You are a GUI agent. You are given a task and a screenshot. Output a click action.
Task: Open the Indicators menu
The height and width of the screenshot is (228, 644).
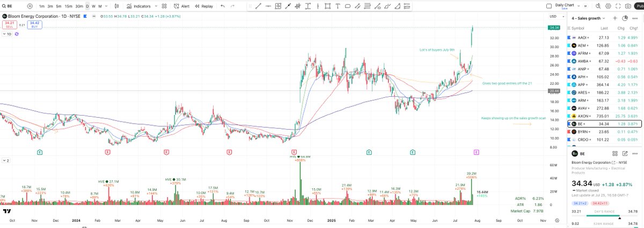pyautogui.click(x=138, y=6)
